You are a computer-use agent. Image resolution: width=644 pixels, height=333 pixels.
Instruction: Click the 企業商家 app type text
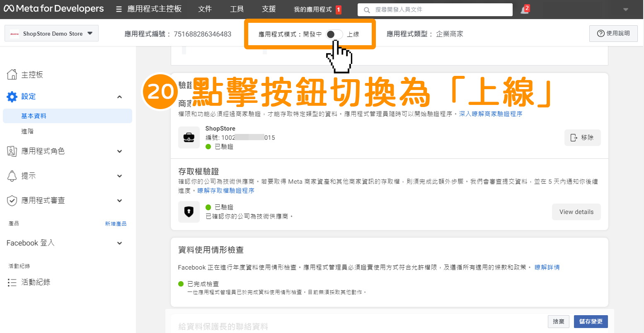pyautogui.click(x=450, y=34)
